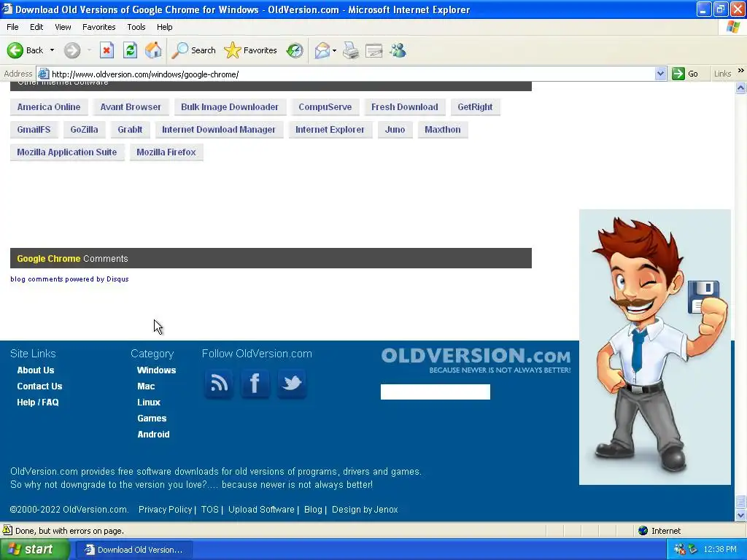747x560 pixels.
Task: Open the Fresh Download button
Action: coord(404,106)
